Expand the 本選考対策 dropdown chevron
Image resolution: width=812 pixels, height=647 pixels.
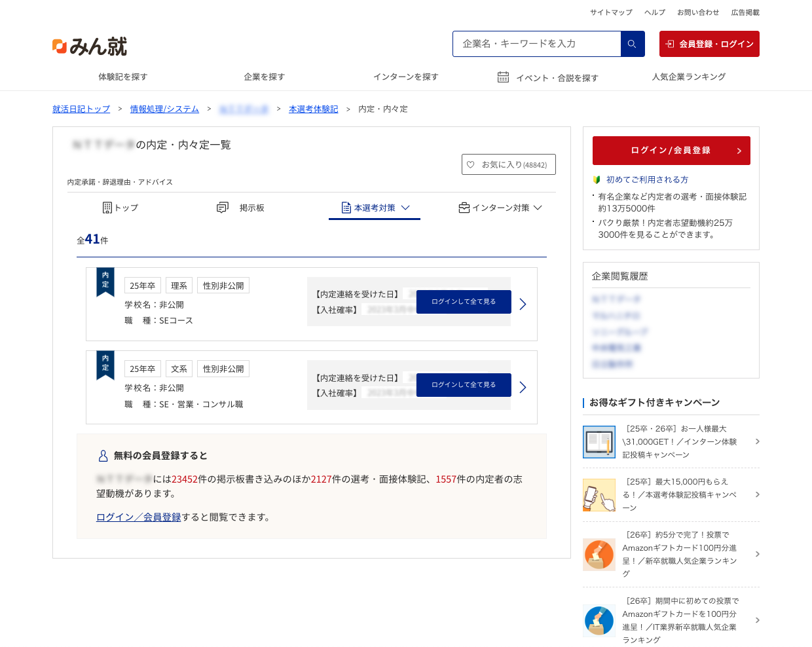pos(405,208)
